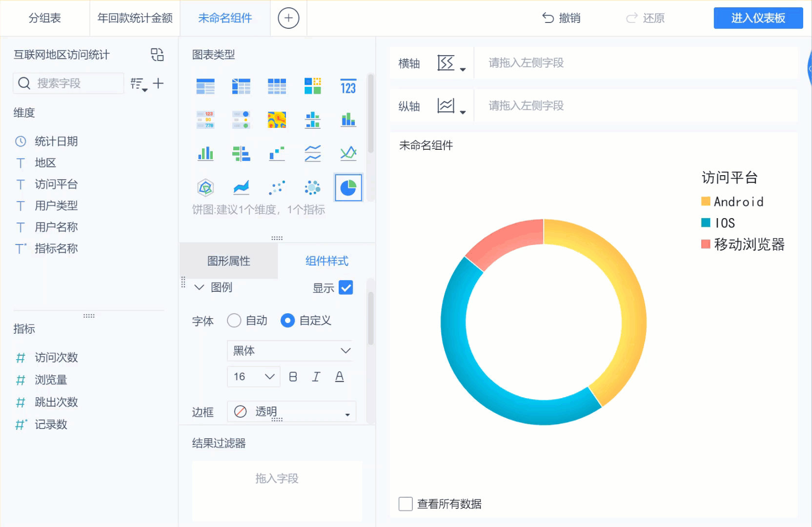Click the # icon beside 访问次数
The width and height of the screenshot is (812, 527).
(20, 358)
